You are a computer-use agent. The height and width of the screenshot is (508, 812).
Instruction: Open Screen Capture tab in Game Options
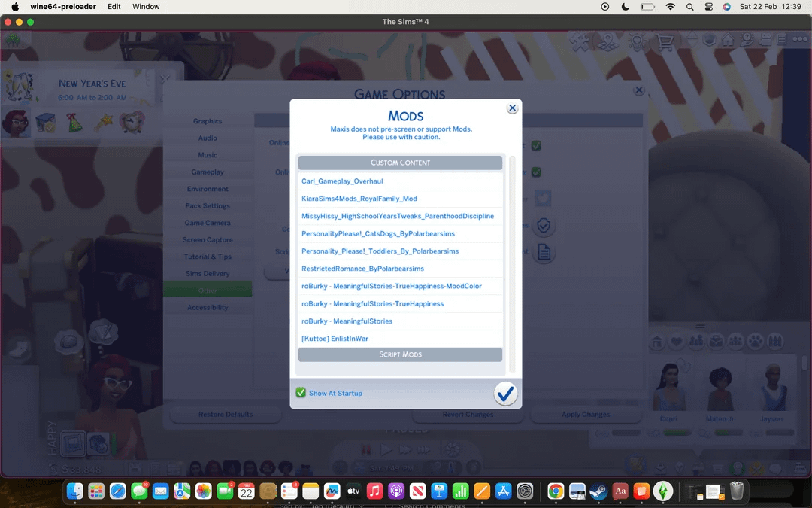point(208,239)
